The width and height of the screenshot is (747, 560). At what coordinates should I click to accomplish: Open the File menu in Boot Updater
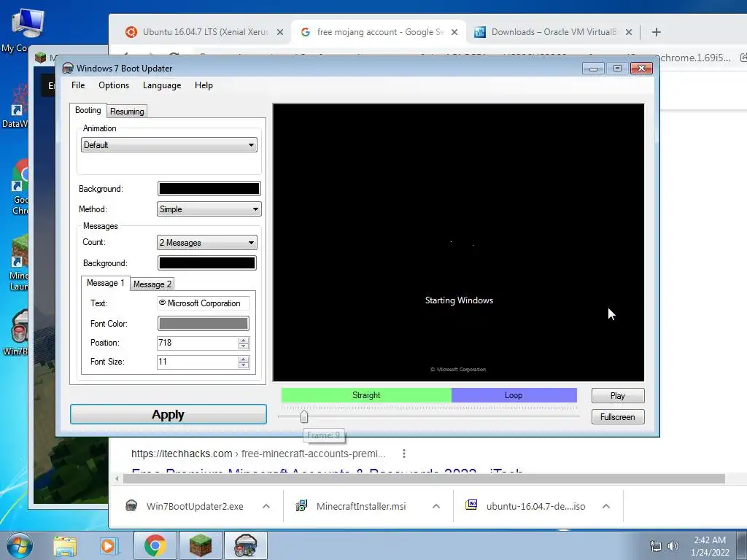pos(78,85)
